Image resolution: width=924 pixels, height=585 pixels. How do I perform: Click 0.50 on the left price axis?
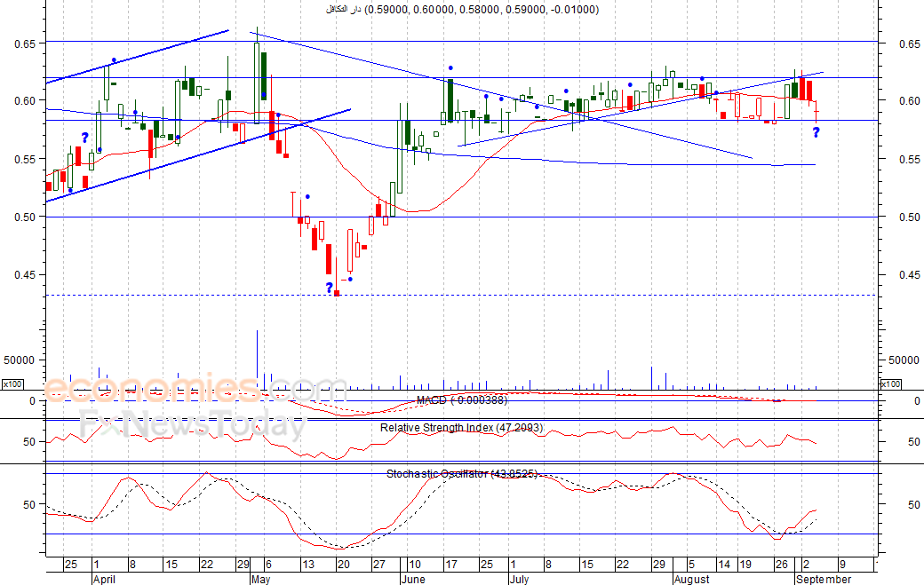point(25,217)
